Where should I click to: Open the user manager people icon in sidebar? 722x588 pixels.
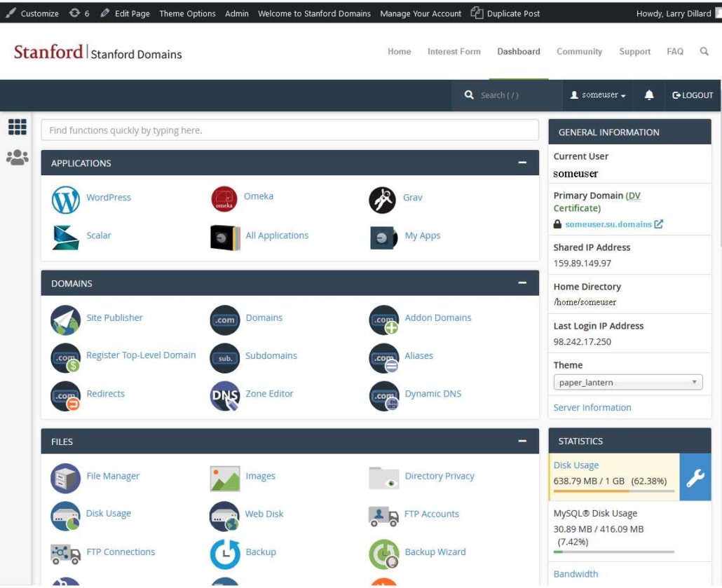tap(18, 158)
